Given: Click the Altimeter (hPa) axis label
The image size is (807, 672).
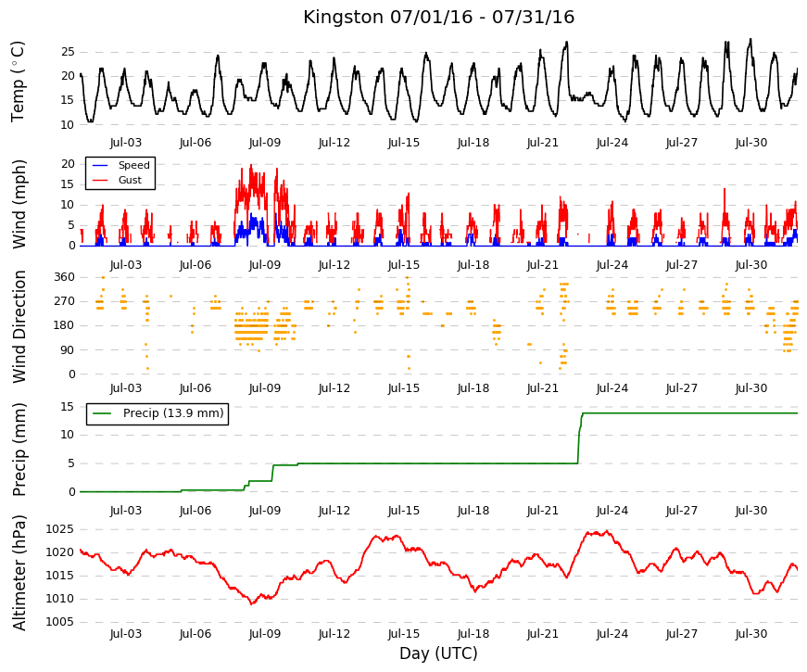Looking at the screenshot, I should [19, 573].
